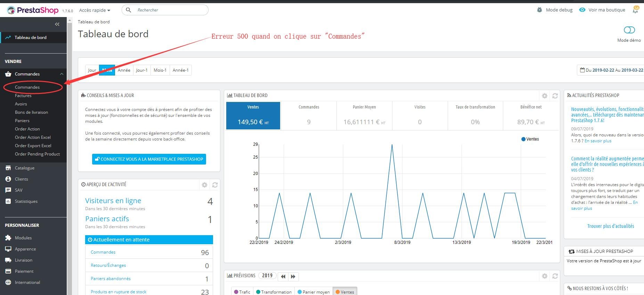The width and height of the screenshot is (644, 295).
Task: Select the Mois-1 period tab
Action: point(160,70)
